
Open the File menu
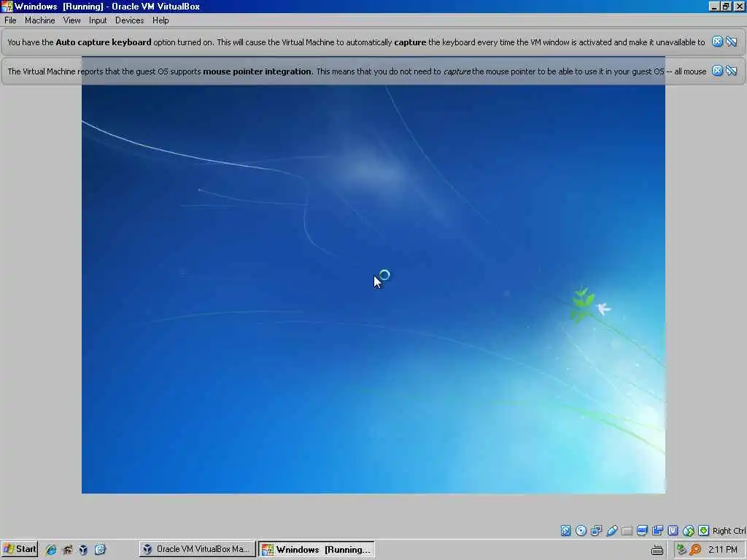[10, 20]
